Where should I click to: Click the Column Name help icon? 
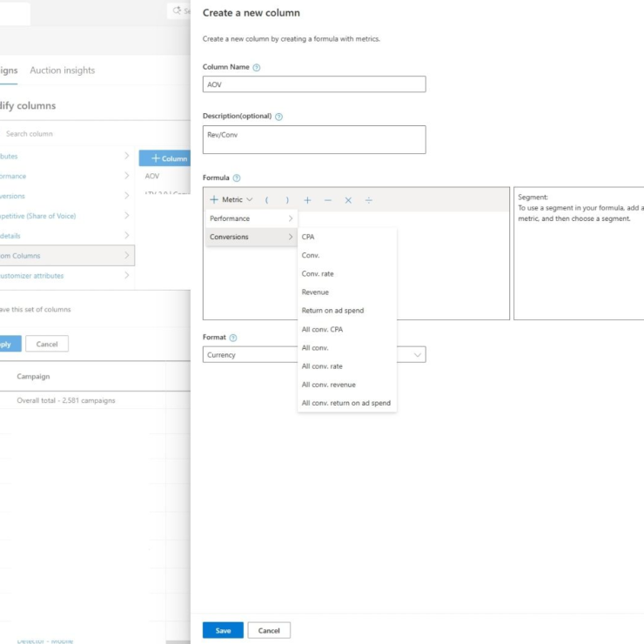point(256,67)
